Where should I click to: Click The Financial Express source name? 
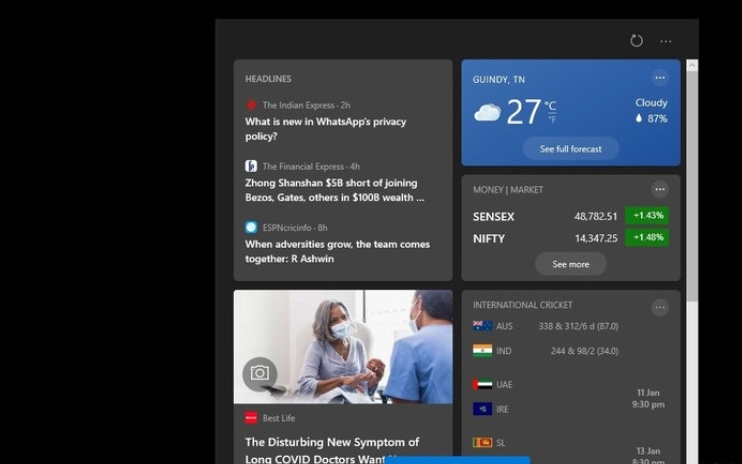[303, 166]
